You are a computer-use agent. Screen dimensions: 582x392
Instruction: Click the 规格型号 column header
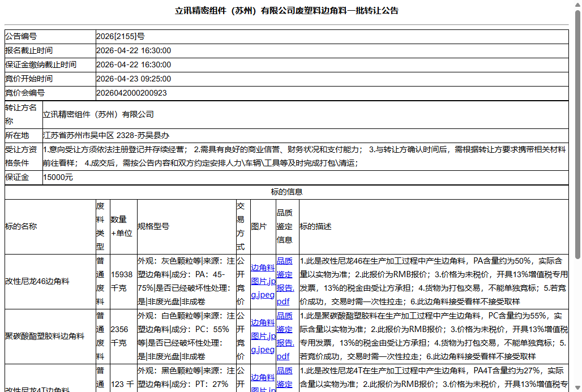(x=187, y=227)
